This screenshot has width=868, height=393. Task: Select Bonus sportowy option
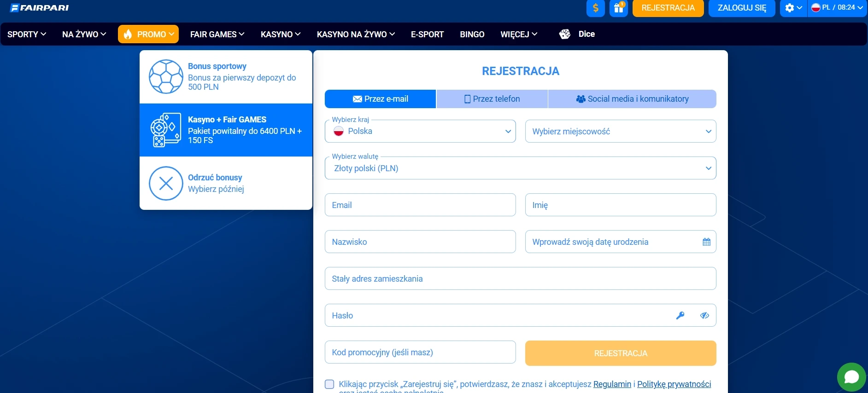click(226, 77)
